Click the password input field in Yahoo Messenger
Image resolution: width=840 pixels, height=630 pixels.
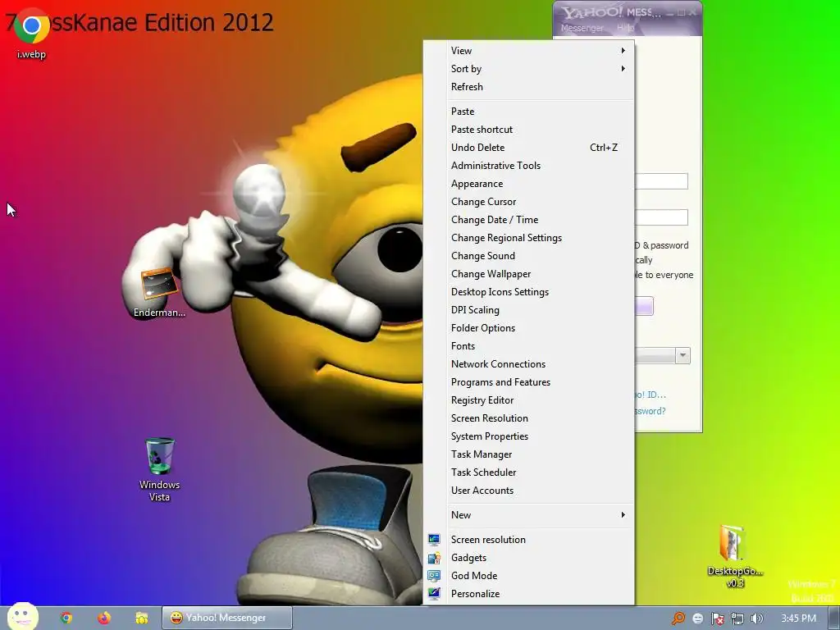pos(661,217)
